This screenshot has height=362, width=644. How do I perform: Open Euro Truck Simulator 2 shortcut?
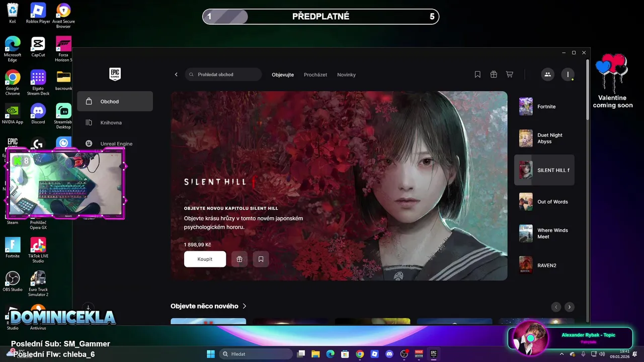[38, 284]
